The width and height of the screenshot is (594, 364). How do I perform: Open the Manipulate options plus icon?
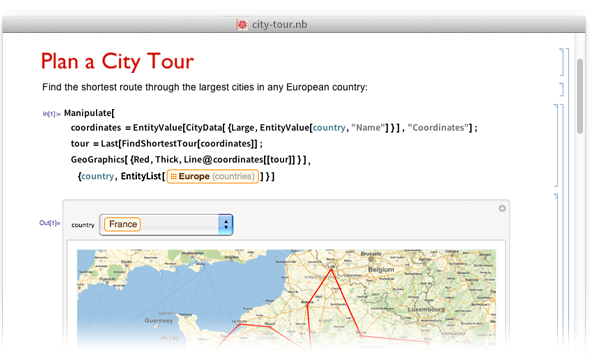point(502,208)
